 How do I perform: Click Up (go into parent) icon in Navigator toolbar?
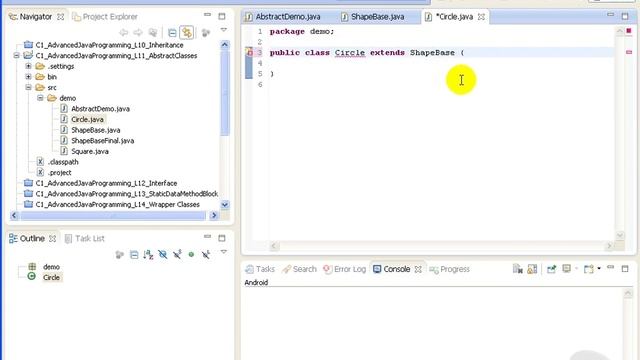tap(153, 32)
